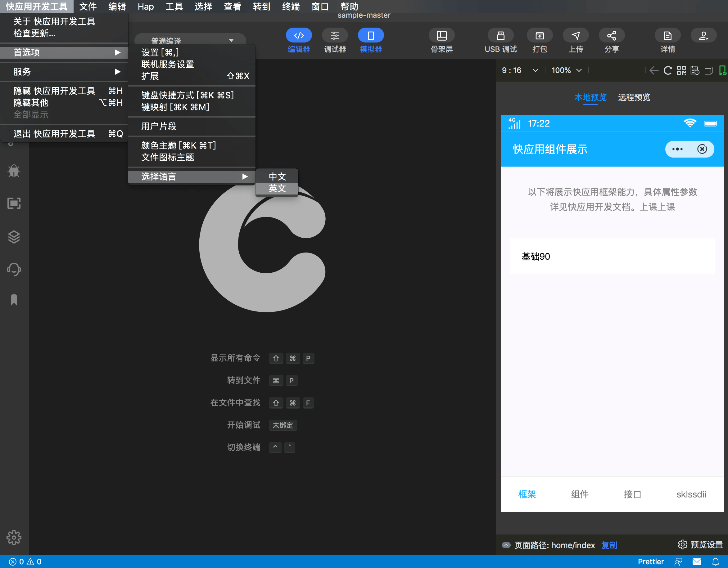Show the QR code in the preview toolbar

(681, 70)
